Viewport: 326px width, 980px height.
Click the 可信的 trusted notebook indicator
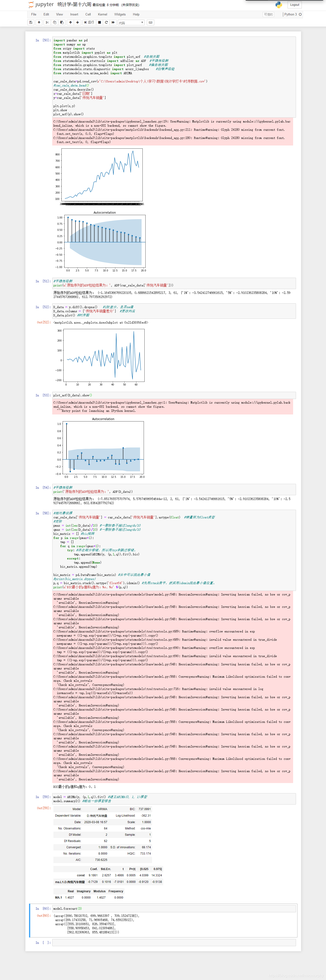click(x=268, y=15)
